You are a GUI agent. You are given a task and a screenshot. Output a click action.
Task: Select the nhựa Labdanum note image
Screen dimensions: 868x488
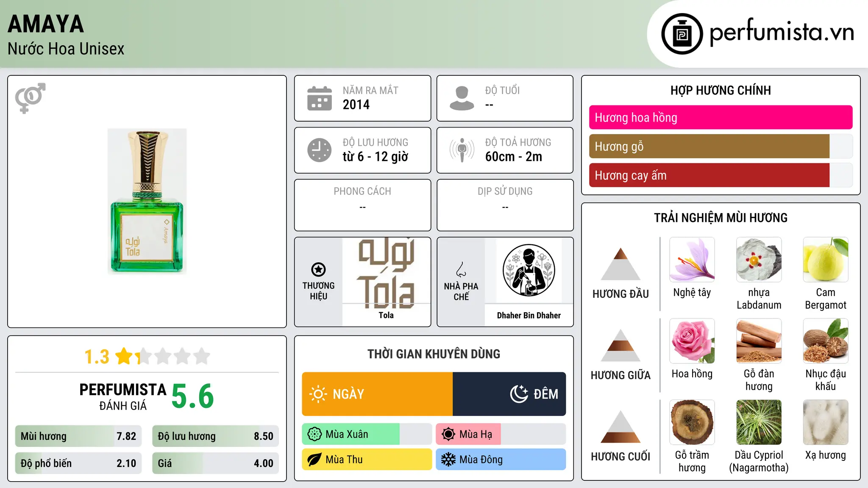759,260
